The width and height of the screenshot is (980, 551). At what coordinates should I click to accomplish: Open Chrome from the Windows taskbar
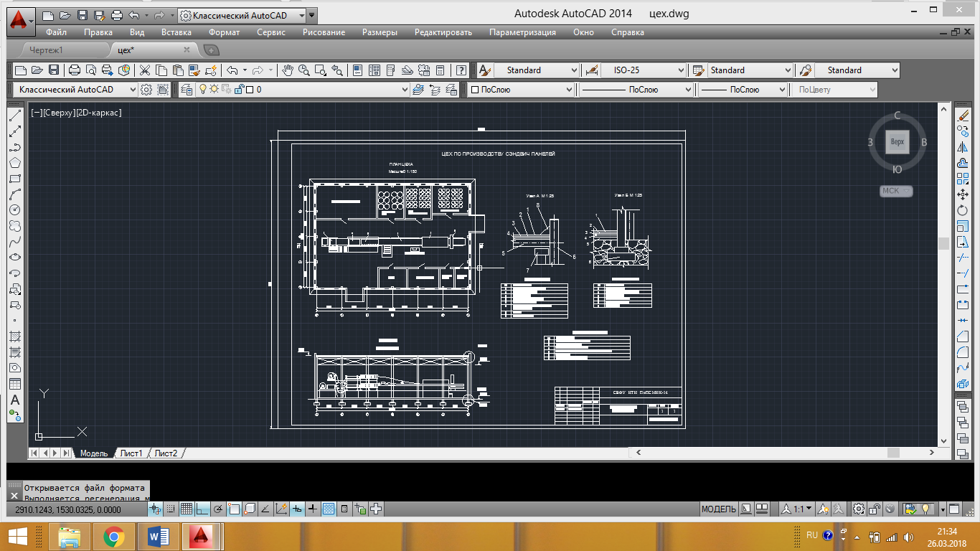tap(113, 536)
